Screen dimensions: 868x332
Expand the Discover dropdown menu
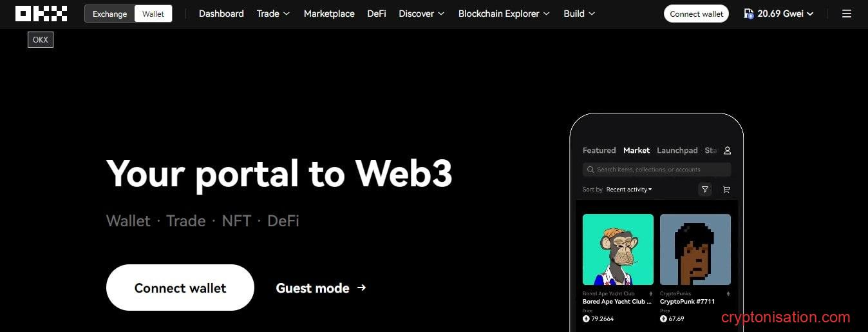point(422,14)
